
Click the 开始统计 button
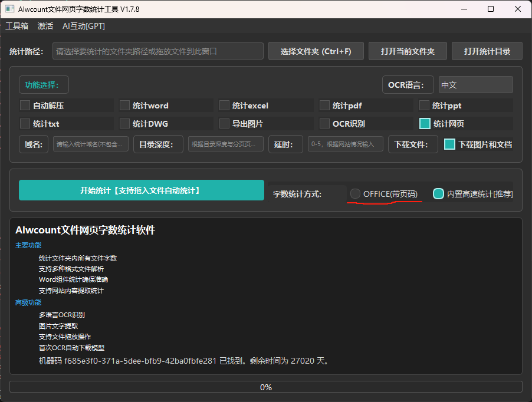142,190
